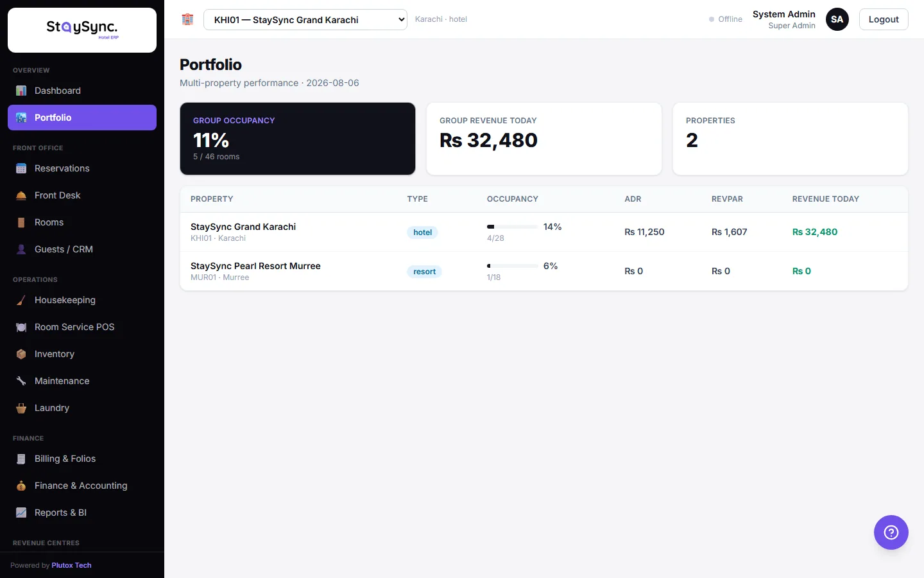Click the Reservations calendar icon
Image resolution: width=924 pixels, height=578 pixels.
21,168
